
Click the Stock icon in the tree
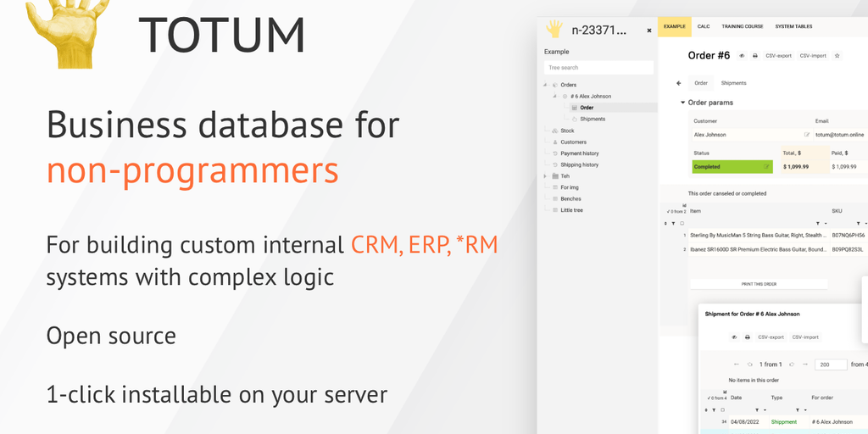(x=555, y=131)
